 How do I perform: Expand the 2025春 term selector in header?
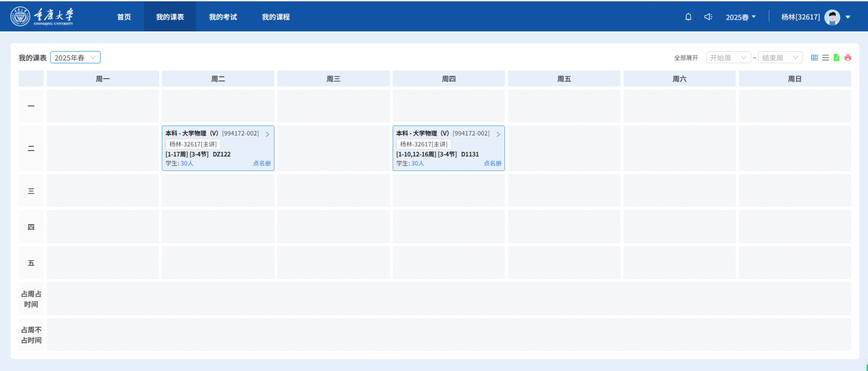[740, 17]
